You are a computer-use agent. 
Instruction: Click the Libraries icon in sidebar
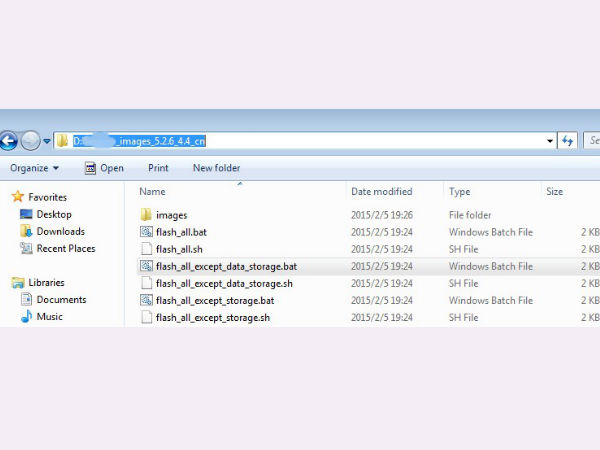tap(17, 282)
